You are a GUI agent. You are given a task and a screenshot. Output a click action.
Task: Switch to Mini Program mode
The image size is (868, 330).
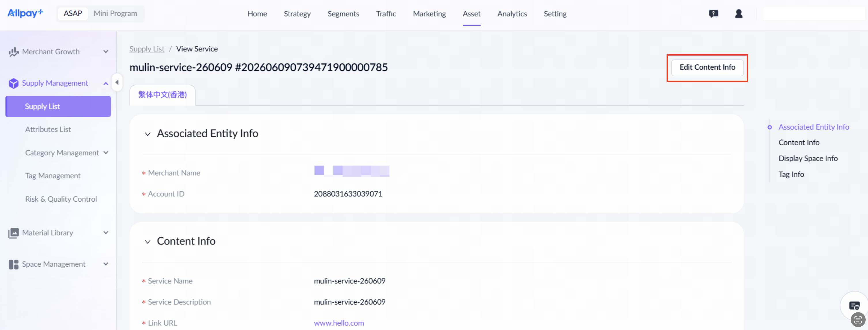(x=115, y=14)
